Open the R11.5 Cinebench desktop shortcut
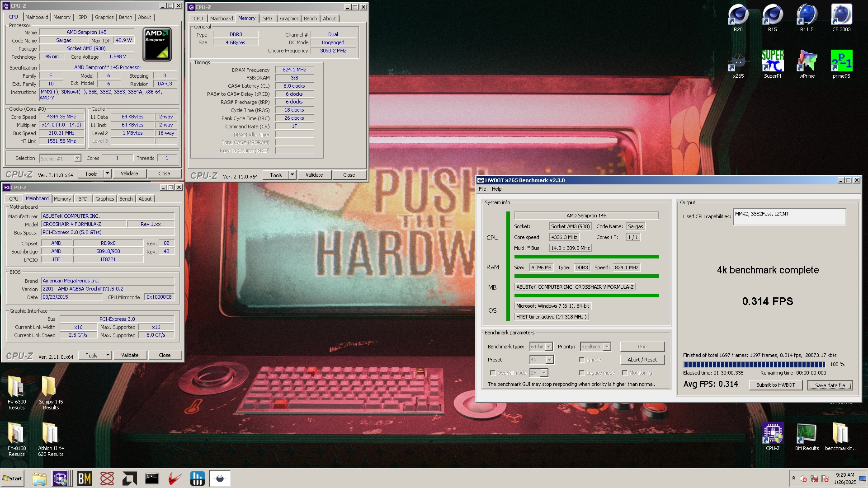The height and width of the screenshot is (488, 868). (807, 18)
